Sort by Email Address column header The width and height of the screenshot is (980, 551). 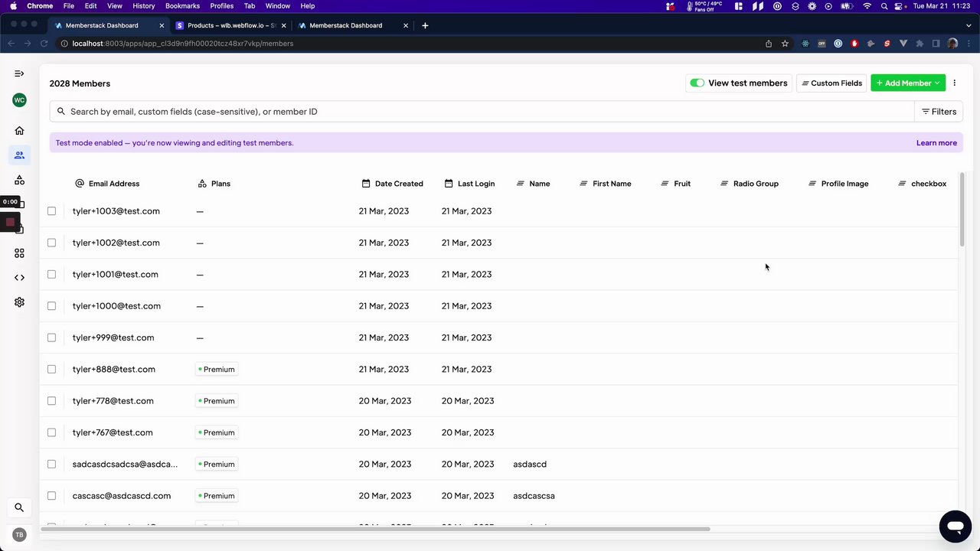pos(107,184)
